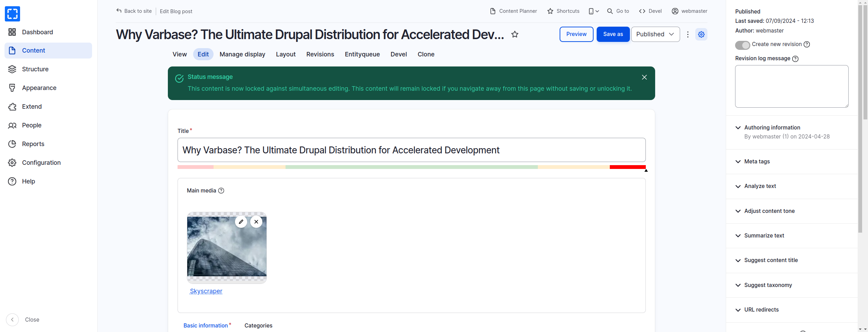This screenshot has height=332, width=868.
Task: Expand the URL redirects section
Action: [x=761, y=310]
